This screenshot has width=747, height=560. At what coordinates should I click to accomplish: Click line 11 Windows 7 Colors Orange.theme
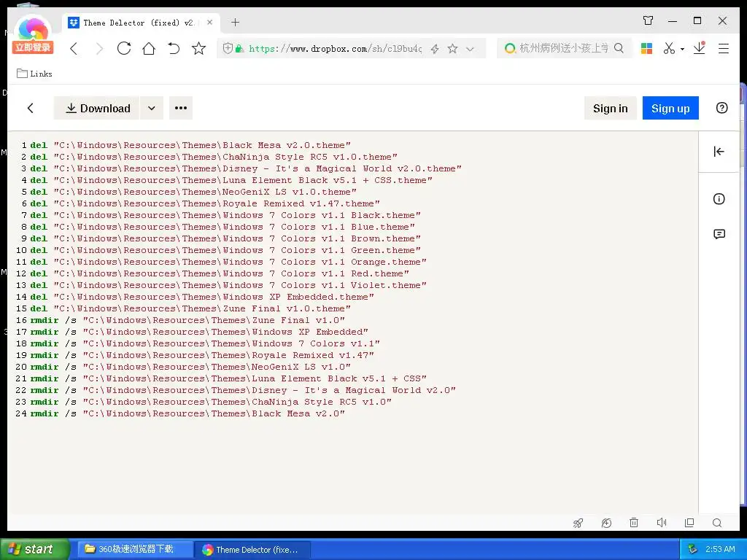pyautogui.click(x=228, y=262)
